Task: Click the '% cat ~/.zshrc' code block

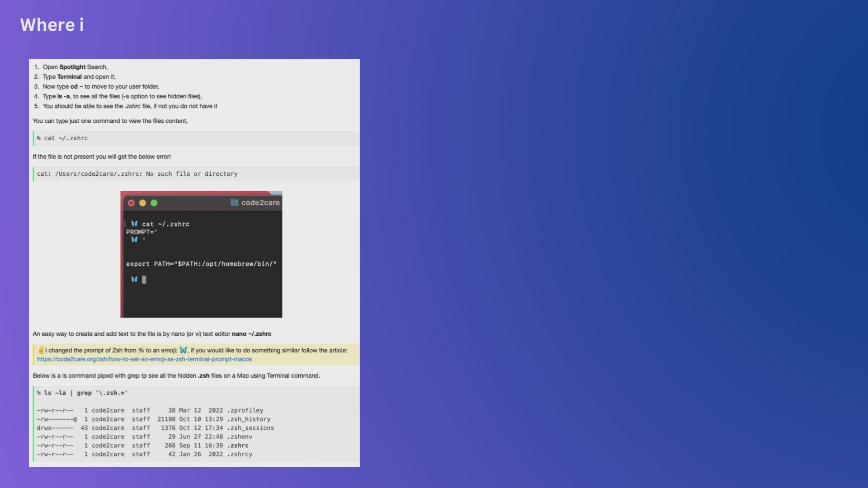Action: pos(62,138)
